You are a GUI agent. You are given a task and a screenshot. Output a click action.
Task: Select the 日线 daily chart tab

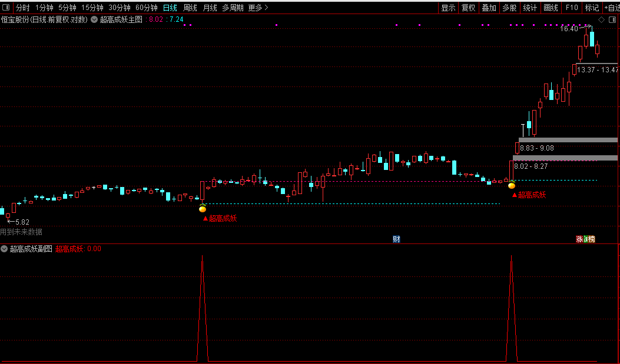pyautogui.click(x=170, y=8)
